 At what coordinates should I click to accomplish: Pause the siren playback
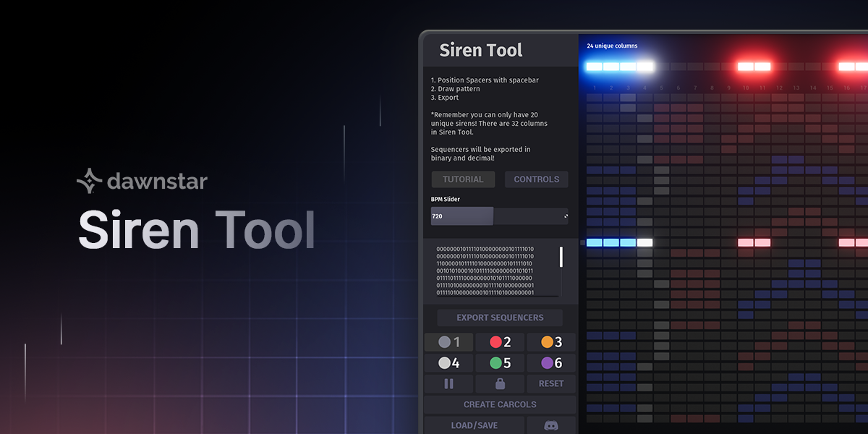448,383
